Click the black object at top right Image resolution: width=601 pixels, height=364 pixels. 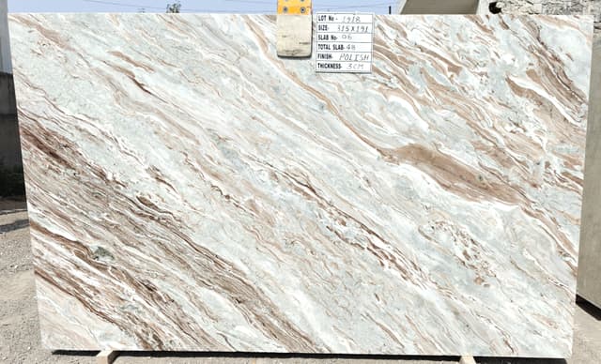pos(495,8)
